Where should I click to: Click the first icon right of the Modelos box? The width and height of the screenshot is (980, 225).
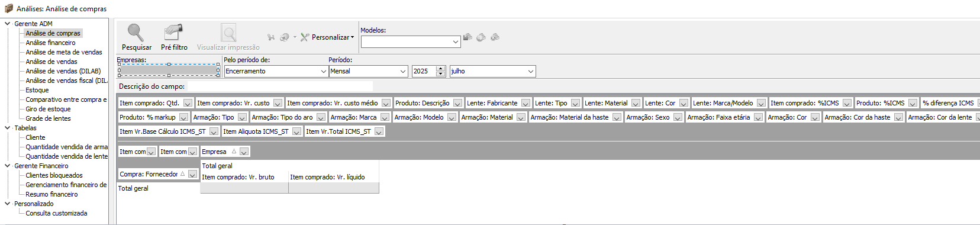tap(468, 37)
